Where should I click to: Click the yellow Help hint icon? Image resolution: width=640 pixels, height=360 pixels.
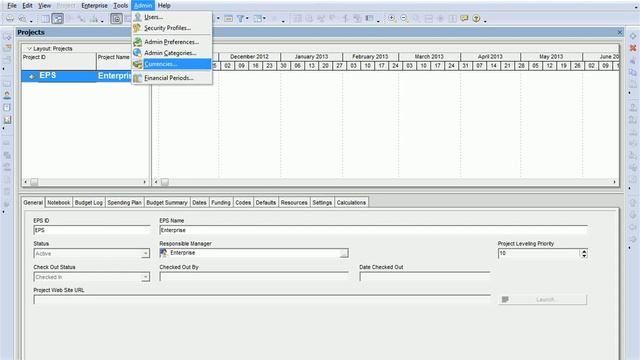(x=476, y=18)
